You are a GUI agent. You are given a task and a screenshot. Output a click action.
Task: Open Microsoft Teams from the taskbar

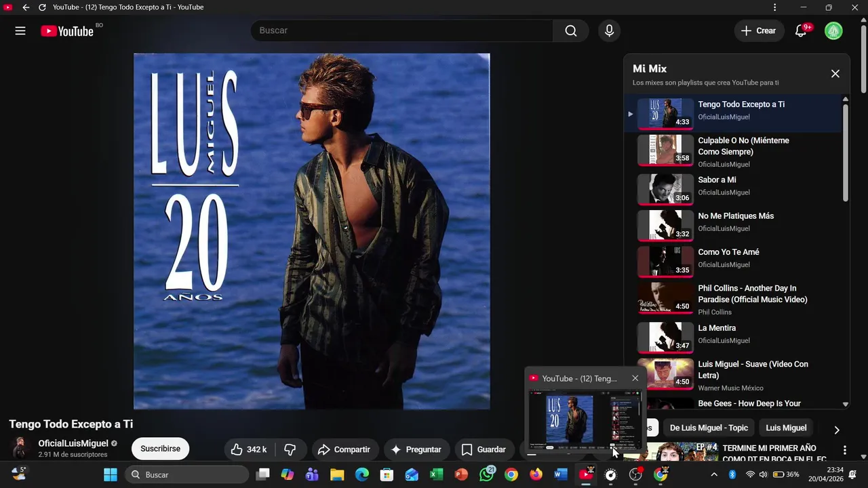click(x=312, y=474)
